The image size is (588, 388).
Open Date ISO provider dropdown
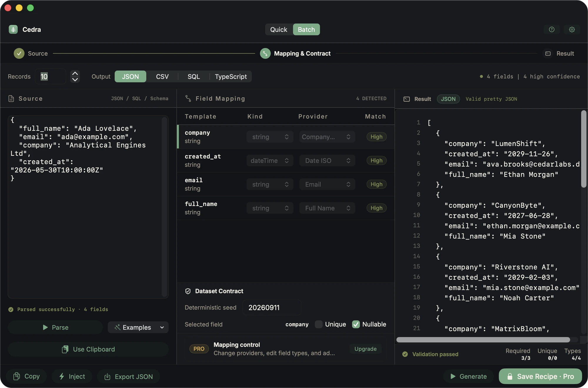click(327, 161)
